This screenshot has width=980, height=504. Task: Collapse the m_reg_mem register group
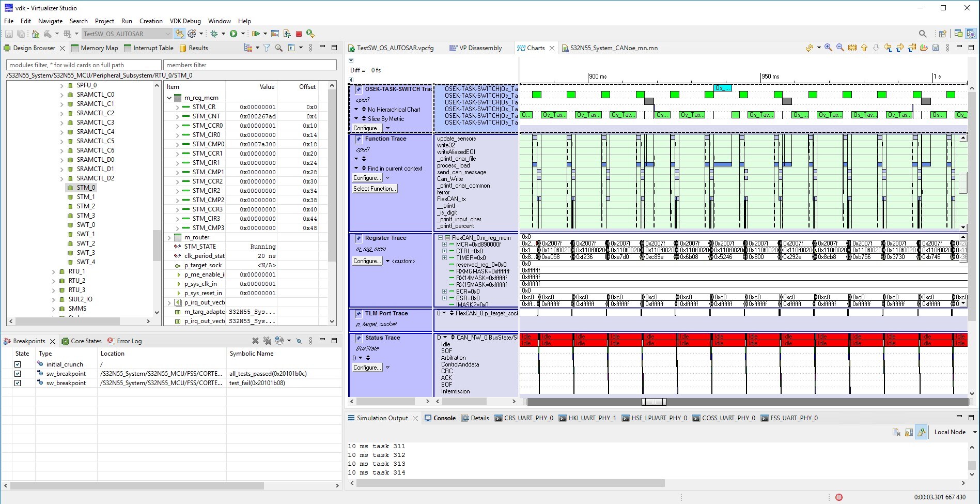pos(169,98)
